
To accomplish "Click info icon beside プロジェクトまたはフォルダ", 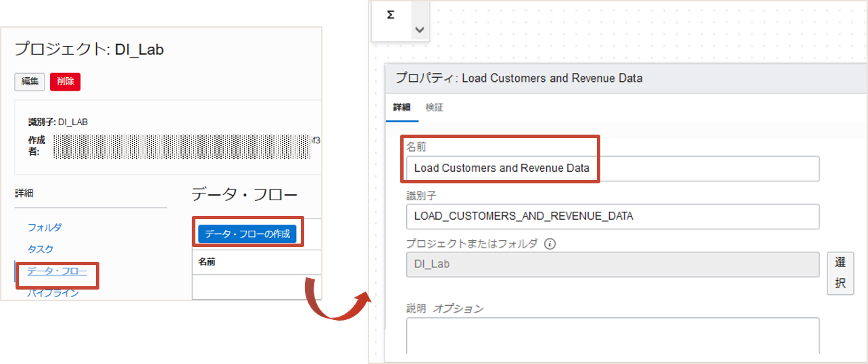I will [550, 244].
